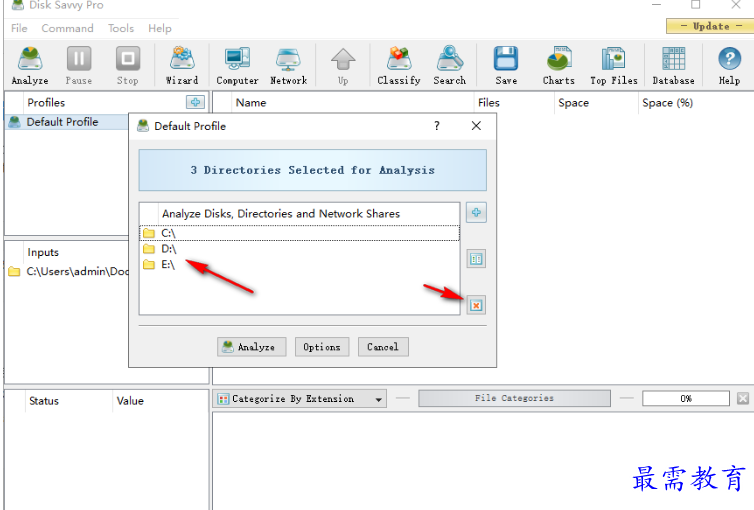Open the File menu
The width and height of the screenshot is (754, 510).
tap(19, 28)
